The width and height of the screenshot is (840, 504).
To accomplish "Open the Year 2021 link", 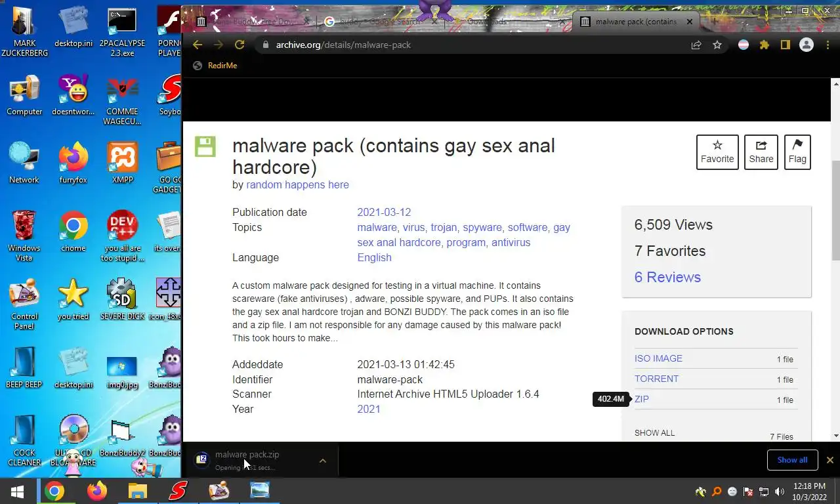I will coord(369,409).
